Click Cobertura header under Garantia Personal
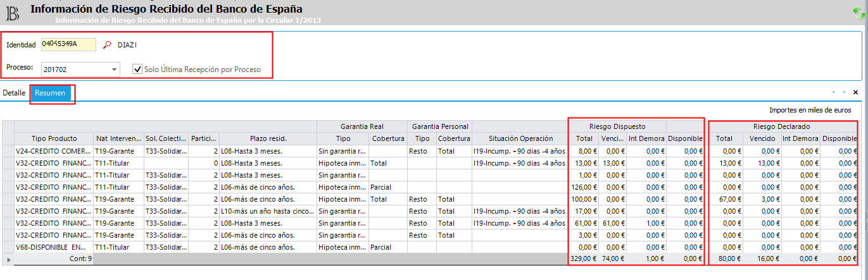This screenshot has width=868, height=280. point(455,138)
